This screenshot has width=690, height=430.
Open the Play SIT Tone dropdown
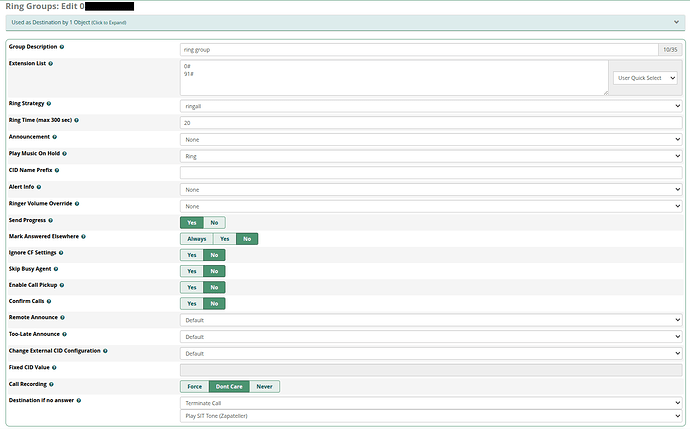coord(431,416)
